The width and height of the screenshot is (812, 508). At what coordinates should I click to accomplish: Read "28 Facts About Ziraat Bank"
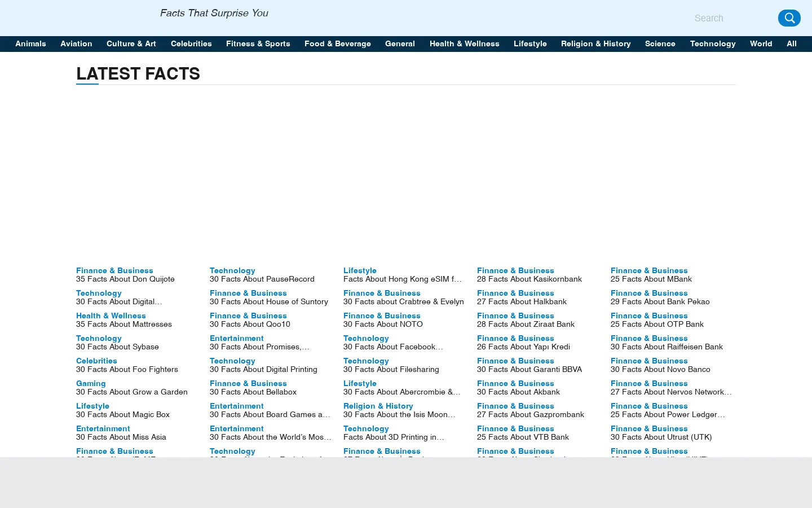(526, 324)
